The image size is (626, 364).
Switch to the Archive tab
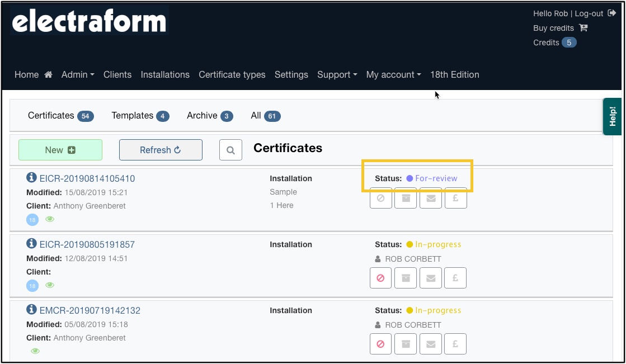click(210, 116)
